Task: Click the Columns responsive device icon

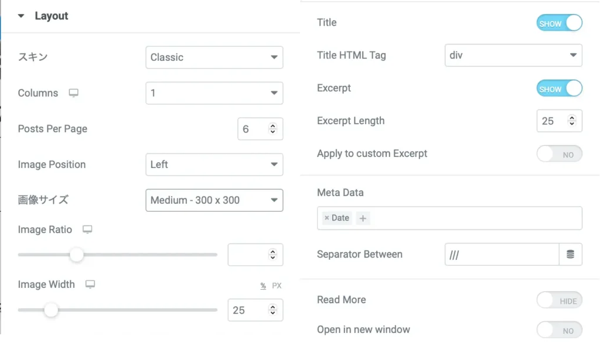Action: click(x=74, y=93)
